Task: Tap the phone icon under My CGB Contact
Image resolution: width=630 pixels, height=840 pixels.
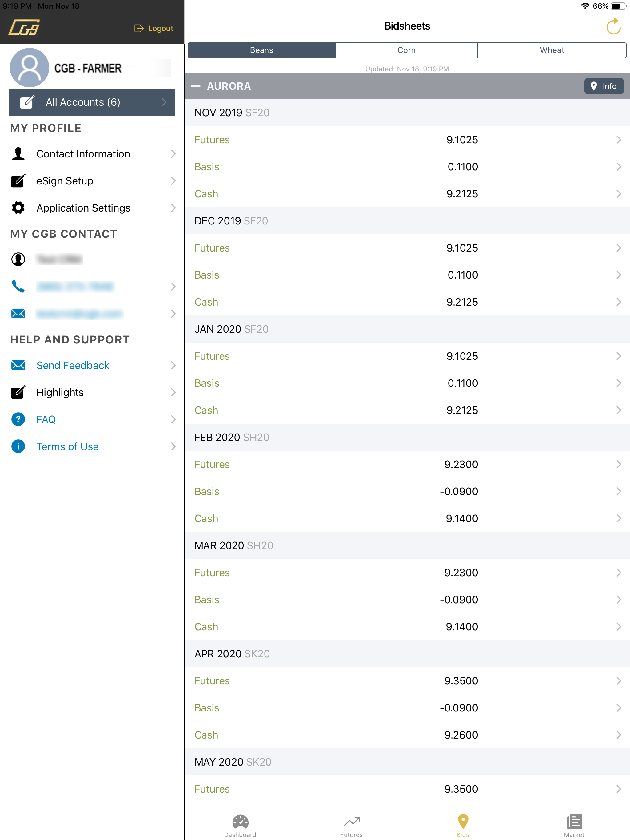Action: point(18,286)
